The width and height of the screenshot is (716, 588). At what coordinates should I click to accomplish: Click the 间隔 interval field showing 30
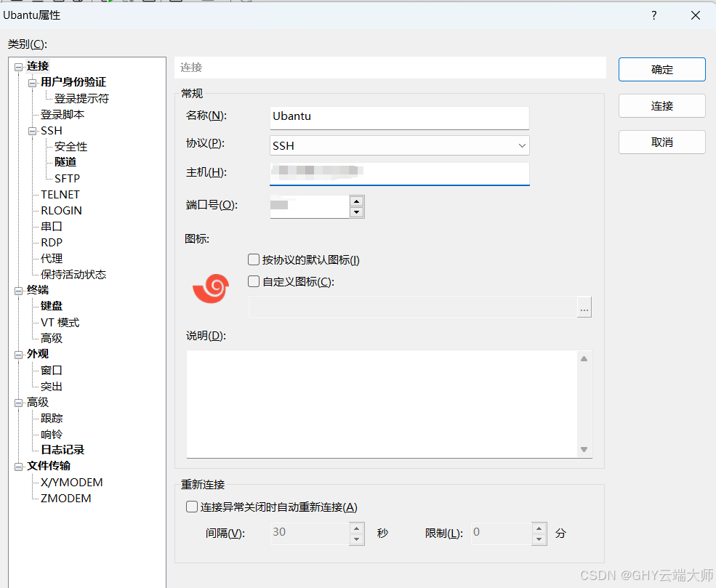[310, 533]
